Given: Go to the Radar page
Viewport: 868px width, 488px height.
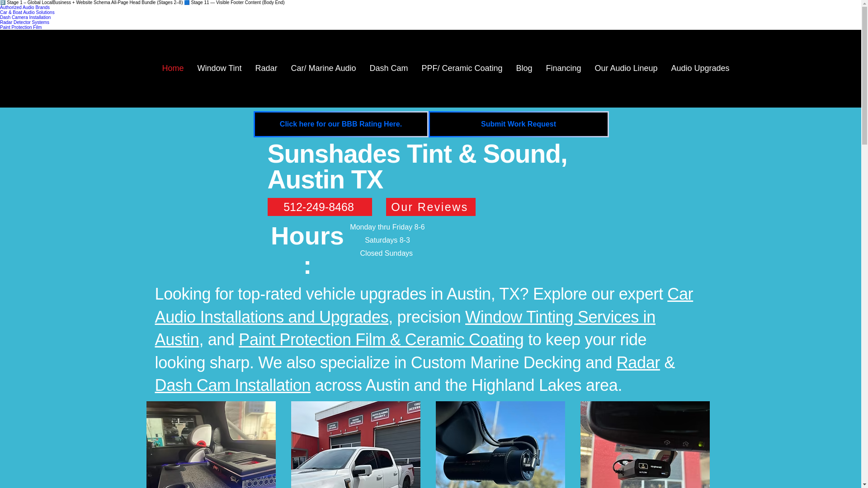Looking at the screenshot, I should coord(266,68).
